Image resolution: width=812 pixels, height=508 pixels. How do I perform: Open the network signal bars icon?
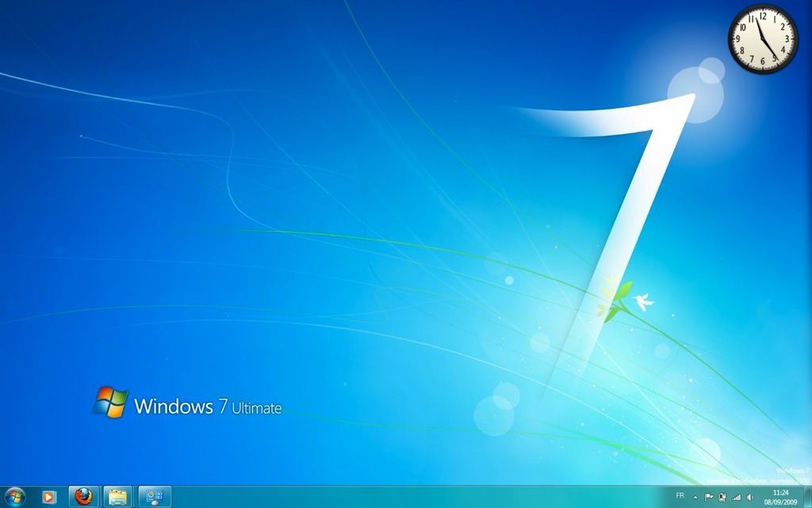pos(736,497)
